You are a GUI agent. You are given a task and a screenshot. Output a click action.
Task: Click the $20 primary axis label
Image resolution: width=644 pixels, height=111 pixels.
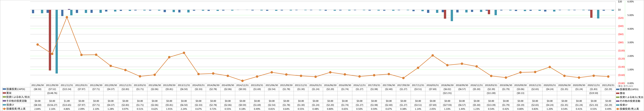click(x=620, y=2)
